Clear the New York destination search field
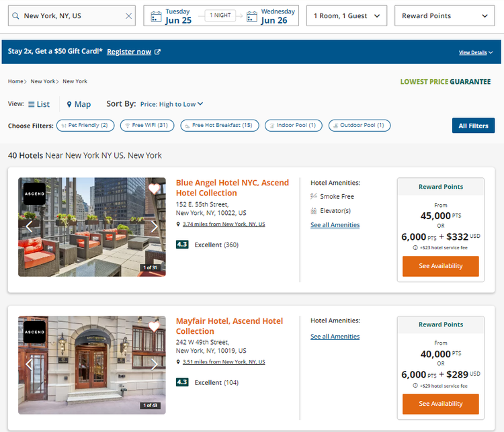The image size is (504, 432). (128, 16)
